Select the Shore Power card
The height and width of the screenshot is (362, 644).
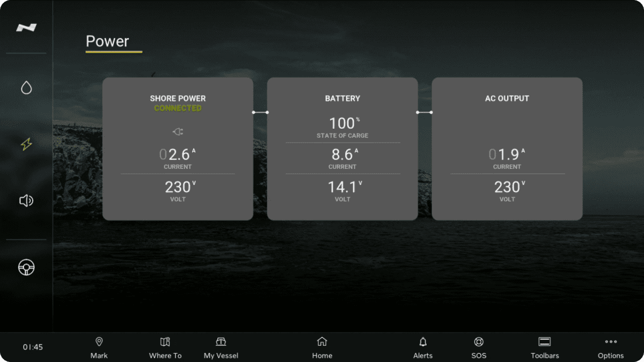tap(178, 149)
